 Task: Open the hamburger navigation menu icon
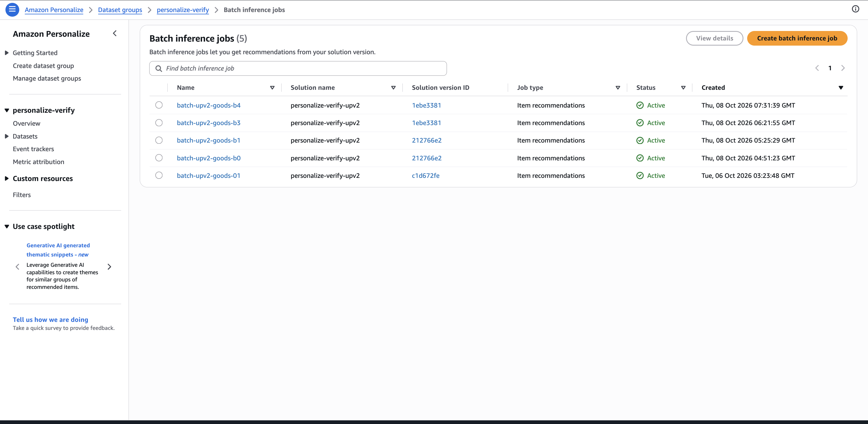tap(12, 9)
